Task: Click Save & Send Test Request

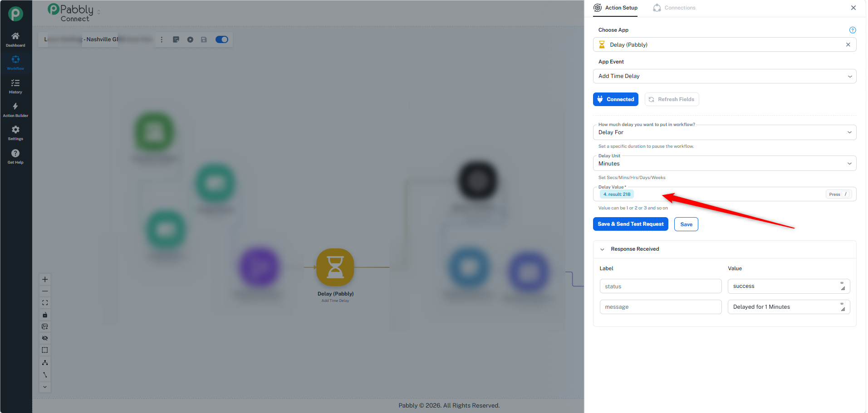Action: coord(631,224)
